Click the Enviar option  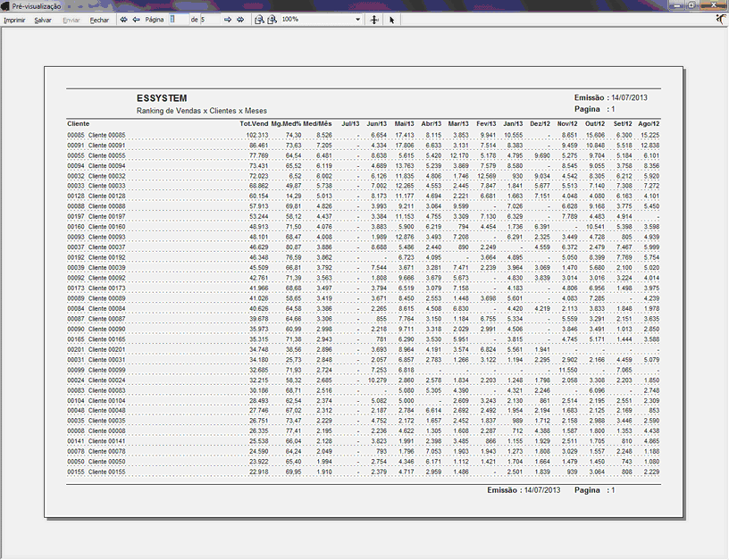(71, 19)
